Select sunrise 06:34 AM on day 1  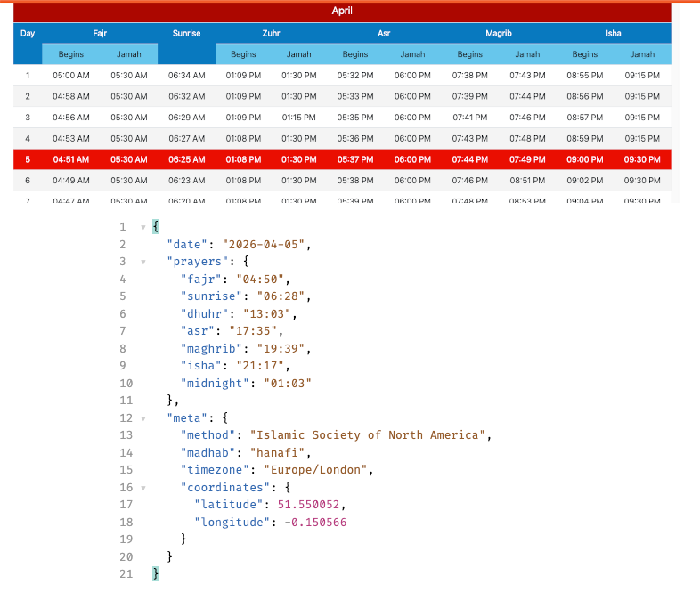pyautogui.click(x=187, y=76)
